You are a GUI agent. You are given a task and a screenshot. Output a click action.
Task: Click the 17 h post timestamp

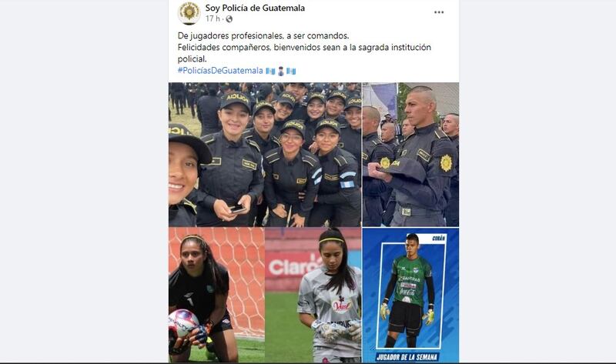pyautogui.click(x=213, y=18)
